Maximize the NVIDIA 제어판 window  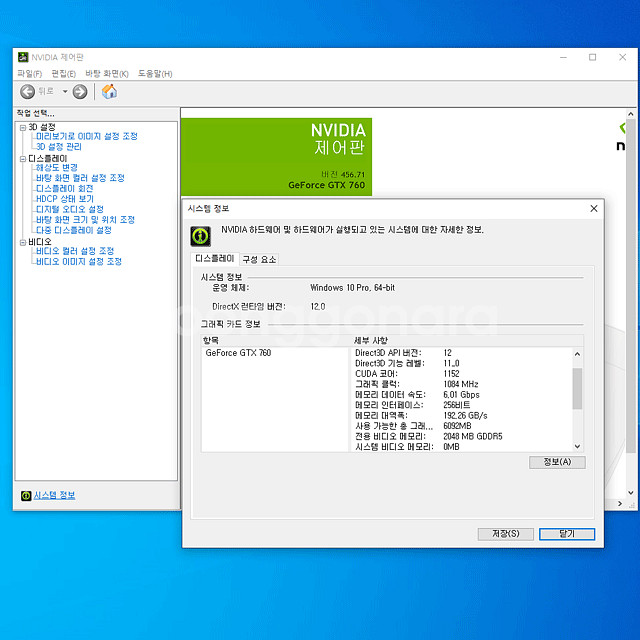(592, 58)
